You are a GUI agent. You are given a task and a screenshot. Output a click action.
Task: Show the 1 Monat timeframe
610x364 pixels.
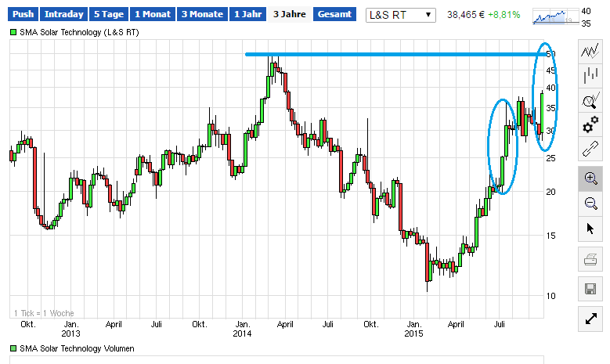153,14
